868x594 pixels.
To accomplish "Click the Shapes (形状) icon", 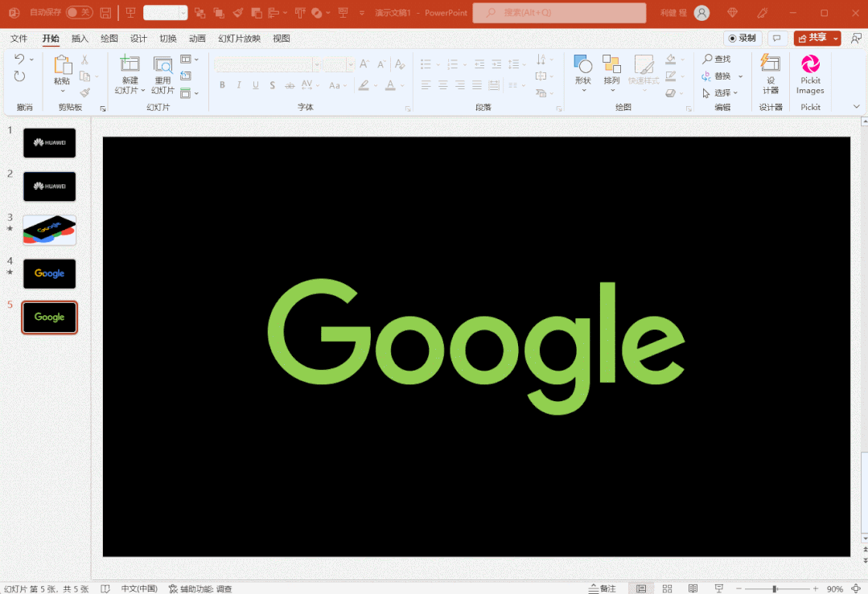I will point(583,63).
